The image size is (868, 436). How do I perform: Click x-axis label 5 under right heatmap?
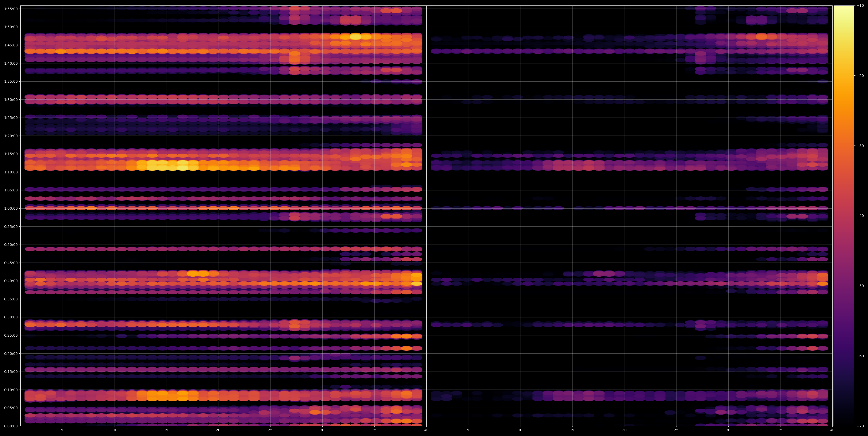[468, 430]
